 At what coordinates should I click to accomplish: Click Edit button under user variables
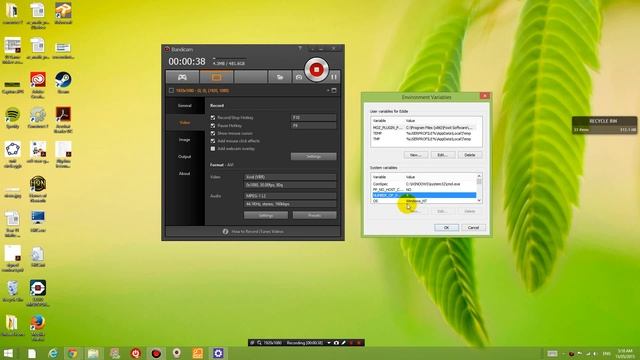[x=442, y=155]
